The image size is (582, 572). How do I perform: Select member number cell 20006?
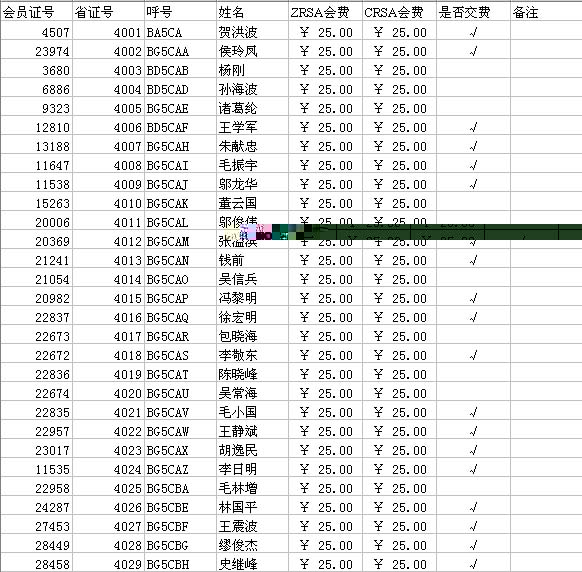[36, 220]
